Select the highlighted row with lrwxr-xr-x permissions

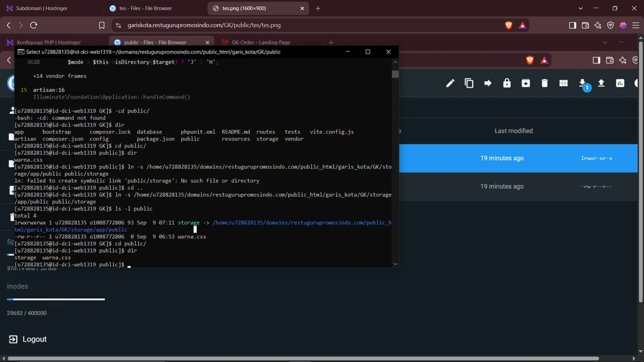(x=518, y=158)
